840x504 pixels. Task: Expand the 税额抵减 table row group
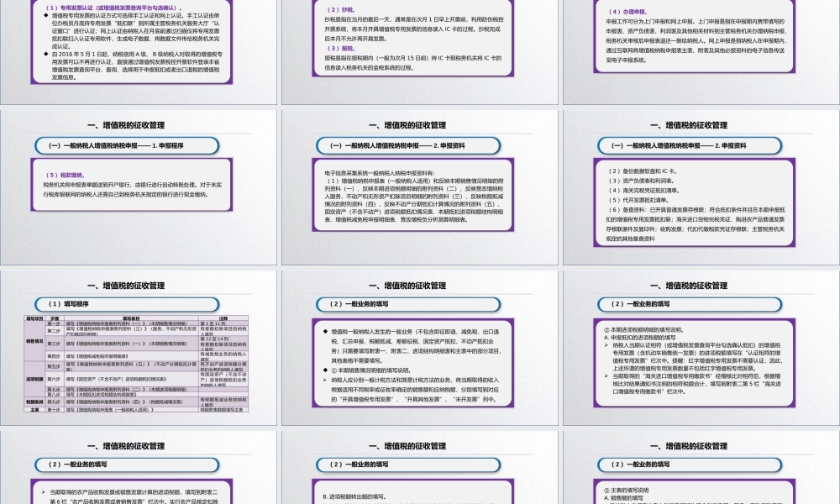33,399
